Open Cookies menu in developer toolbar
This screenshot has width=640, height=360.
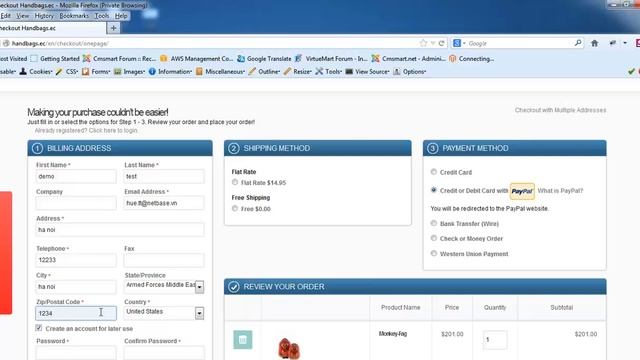tap(36, 71)
